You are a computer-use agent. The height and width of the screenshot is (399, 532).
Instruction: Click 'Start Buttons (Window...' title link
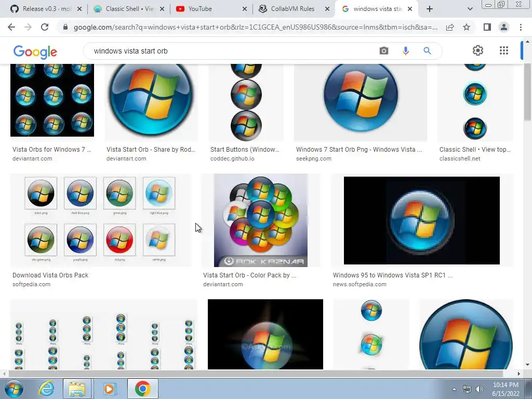click(x=245, y=149)
